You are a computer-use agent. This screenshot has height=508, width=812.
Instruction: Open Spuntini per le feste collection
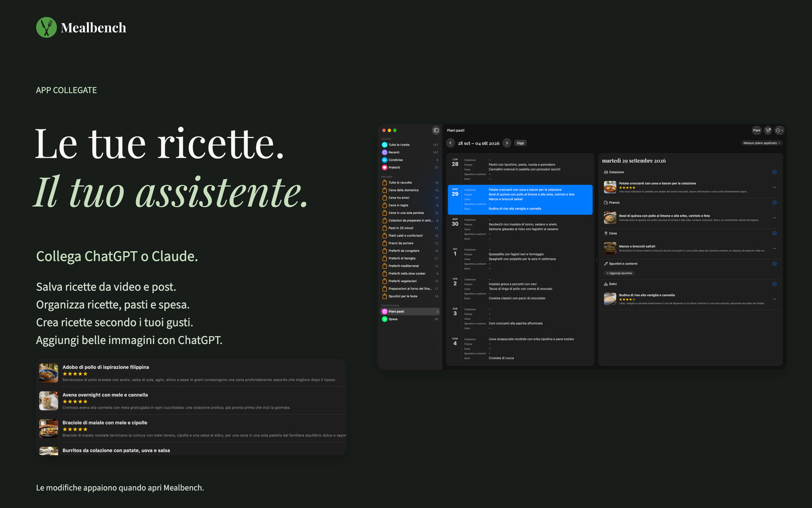(x=410, y=296)
